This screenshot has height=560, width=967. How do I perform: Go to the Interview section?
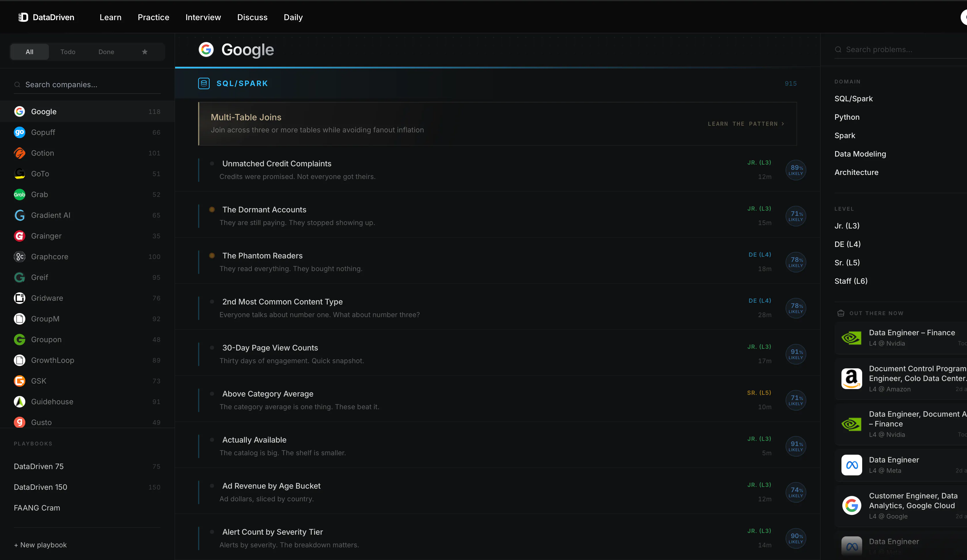coord(203,17)
